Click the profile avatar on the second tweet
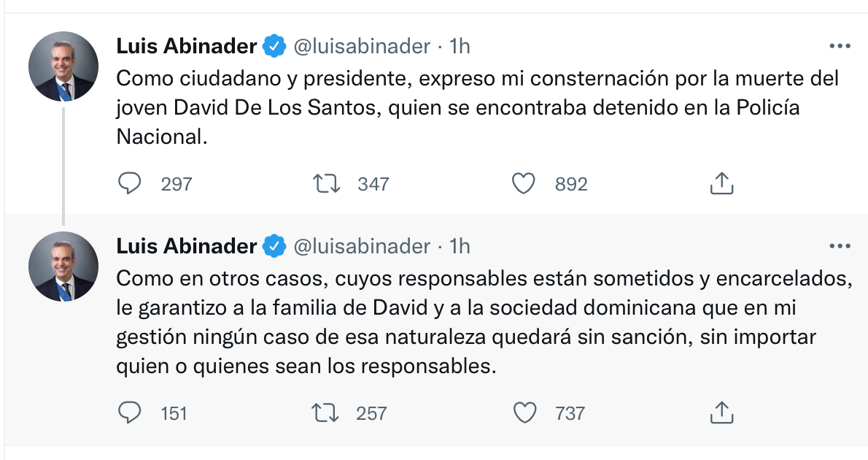 click(63, 267)
